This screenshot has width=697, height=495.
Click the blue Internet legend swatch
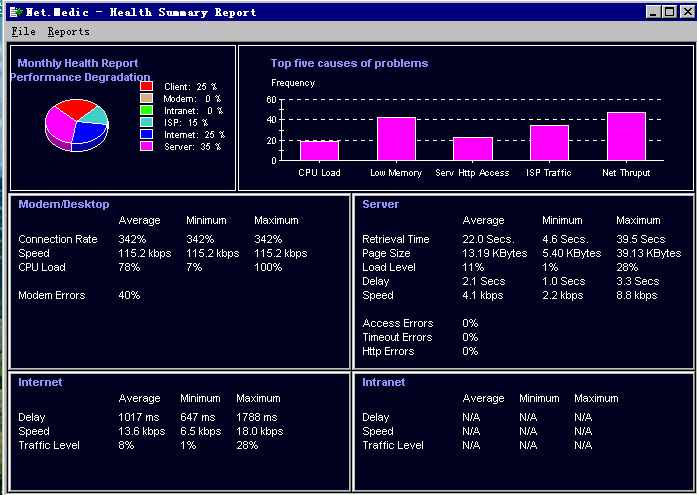(x=146, y=134)
